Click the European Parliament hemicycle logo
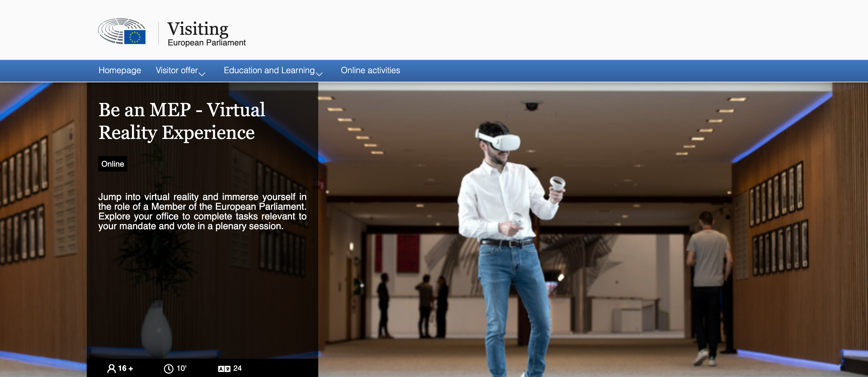 pyautogui.click(x=113, y=29)
